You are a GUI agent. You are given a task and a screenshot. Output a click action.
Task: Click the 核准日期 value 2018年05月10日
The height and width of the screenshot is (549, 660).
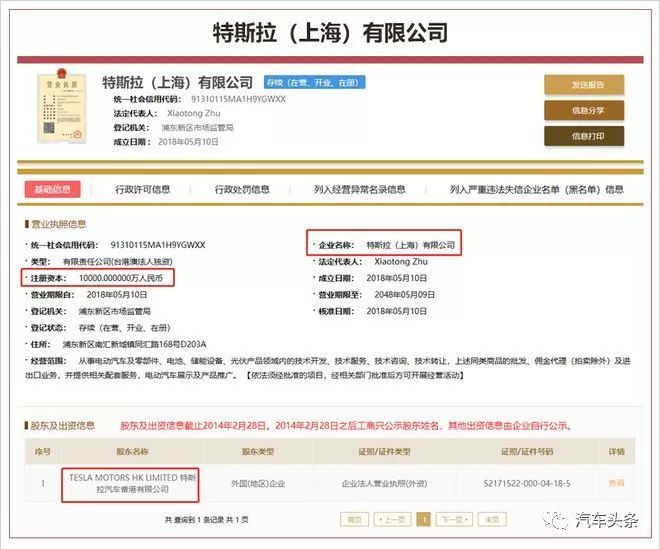[x=397, y=312]
